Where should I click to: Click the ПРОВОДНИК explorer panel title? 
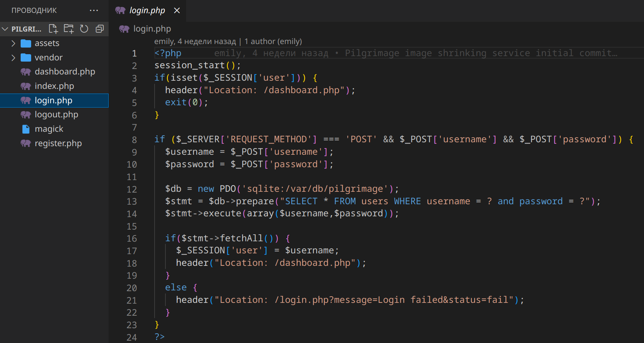34,11
